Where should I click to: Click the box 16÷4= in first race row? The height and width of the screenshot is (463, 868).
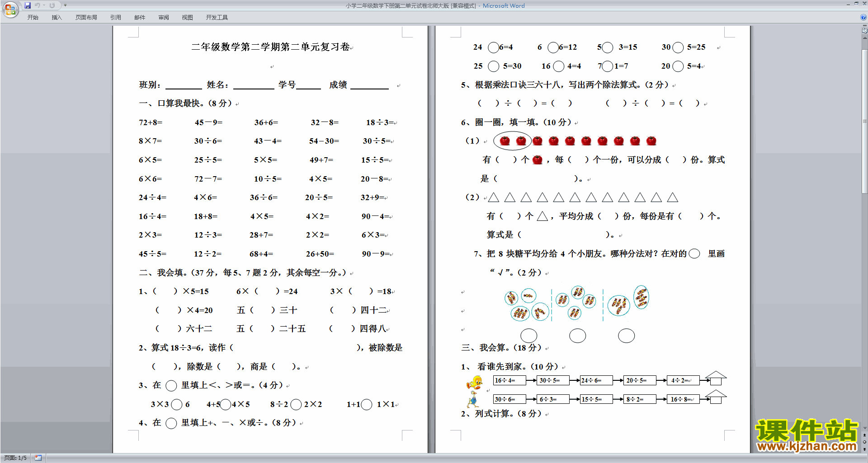[509, 381]
